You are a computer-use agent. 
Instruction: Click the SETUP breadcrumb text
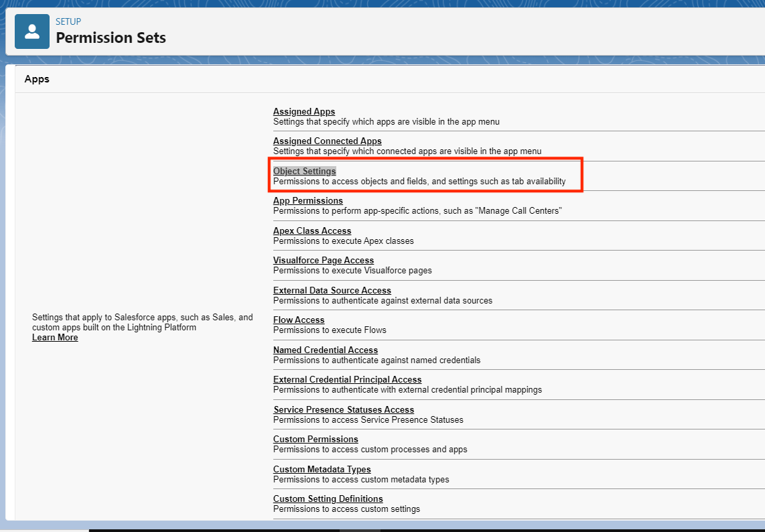tap(68, 21)
